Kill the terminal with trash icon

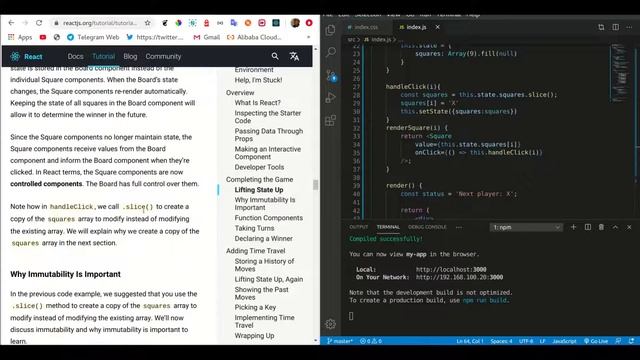coord(601,227)
